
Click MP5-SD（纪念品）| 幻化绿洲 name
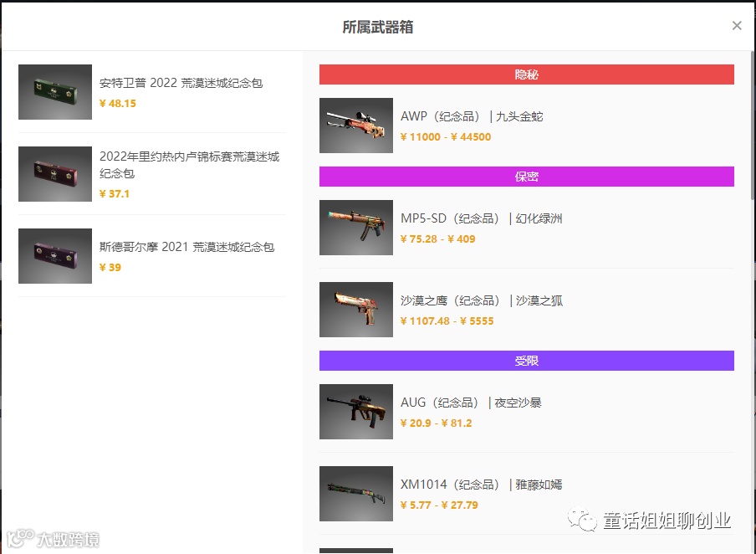[481, 218]
